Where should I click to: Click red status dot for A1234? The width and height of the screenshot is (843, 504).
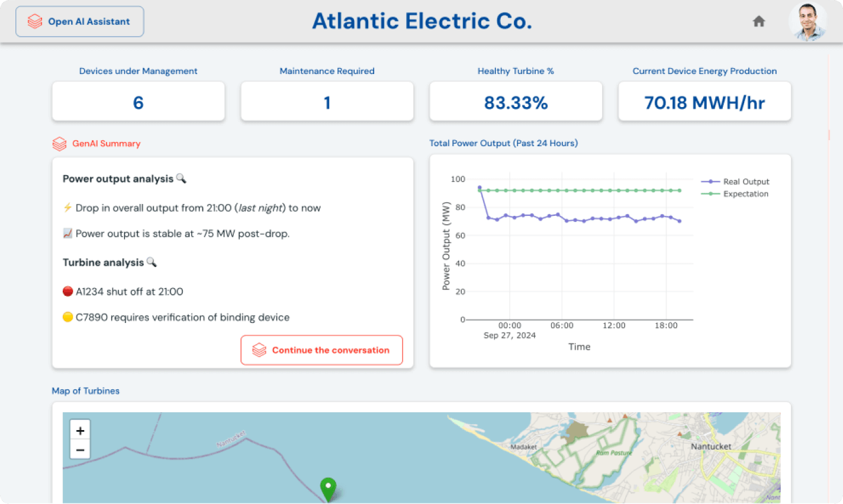coord(68,292)
